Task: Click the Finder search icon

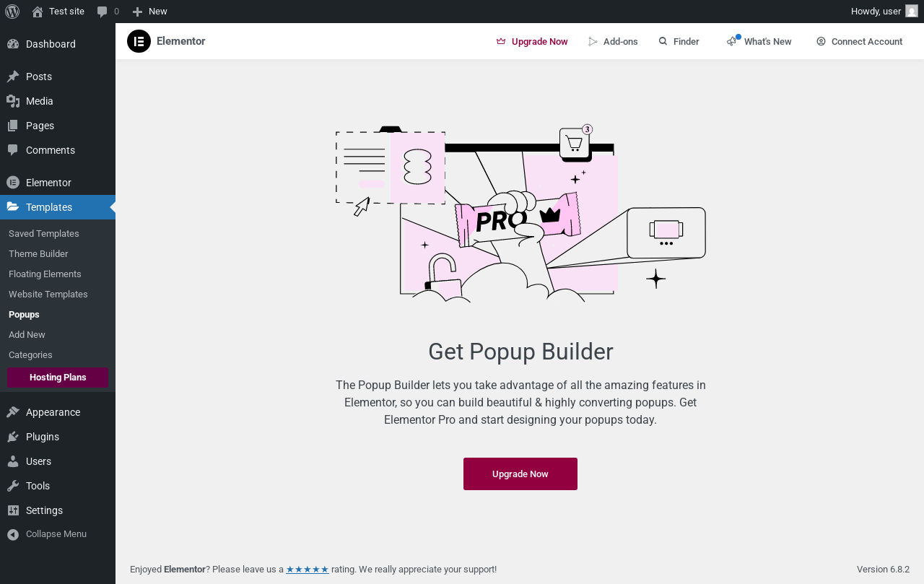Action: (663, 41)
